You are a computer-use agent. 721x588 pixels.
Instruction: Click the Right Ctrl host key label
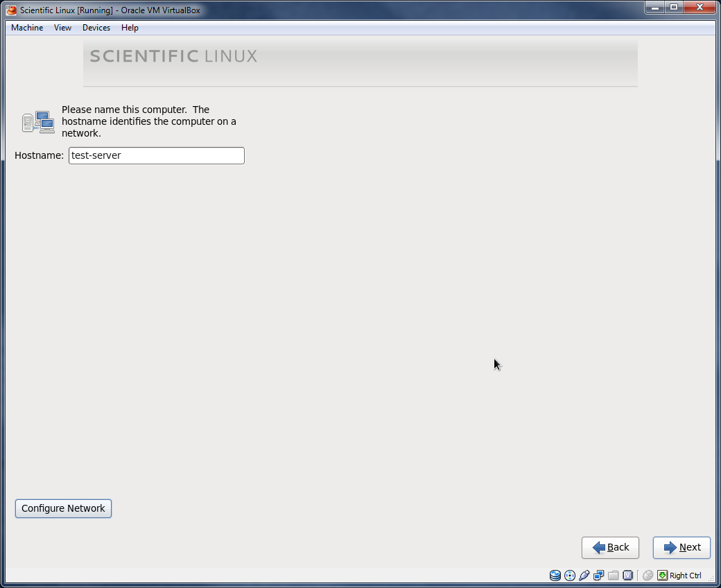point(685,576)
